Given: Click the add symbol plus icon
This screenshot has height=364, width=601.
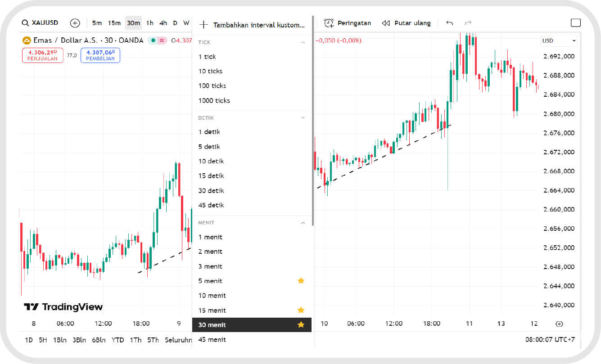Looking at the screenshot, I should pyautogui.click(x=75, y=23).
